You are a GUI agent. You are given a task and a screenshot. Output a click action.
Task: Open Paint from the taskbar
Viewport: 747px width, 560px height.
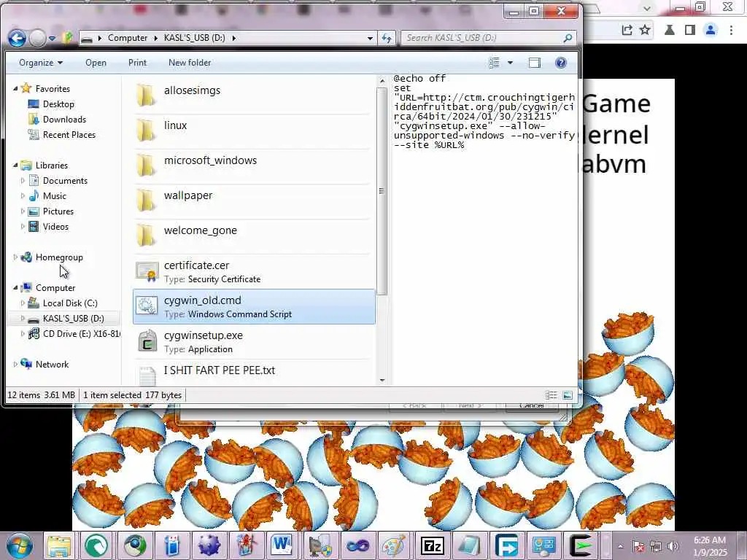[393, 545]
